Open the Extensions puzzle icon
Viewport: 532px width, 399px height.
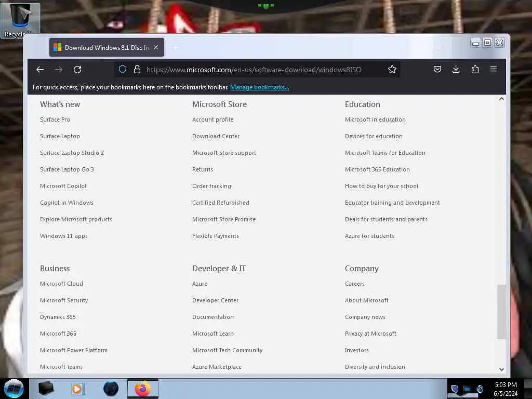tap(475, 69)
